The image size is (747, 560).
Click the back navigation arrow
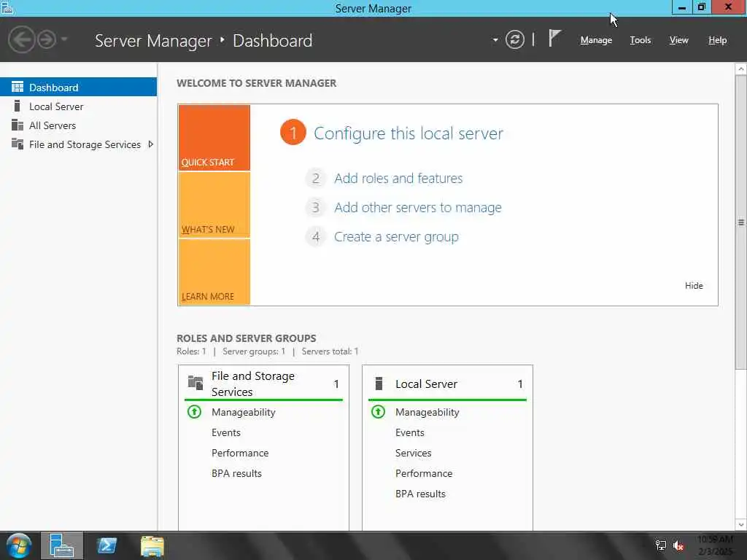tap(21, 39)
